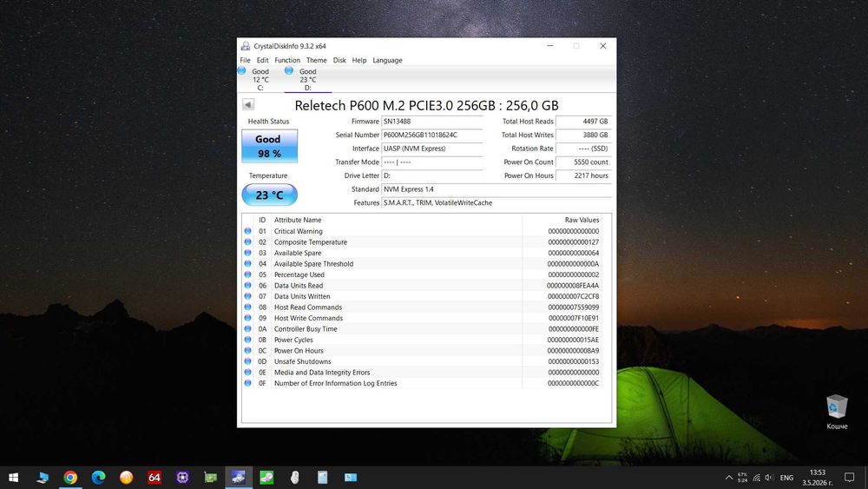Click the active CrystalDiskInfo taskbar icon

coord(239,478)
